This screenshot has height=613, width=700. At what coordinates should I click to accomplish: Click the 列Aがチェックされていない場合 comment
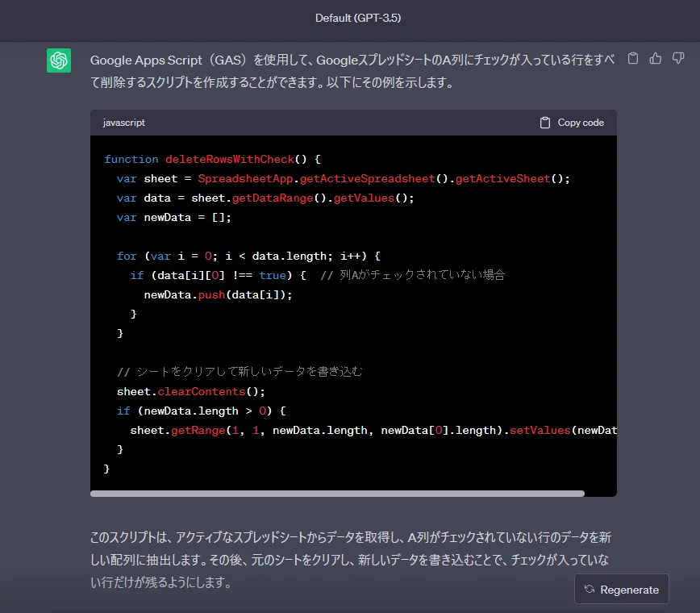point(413,275)
